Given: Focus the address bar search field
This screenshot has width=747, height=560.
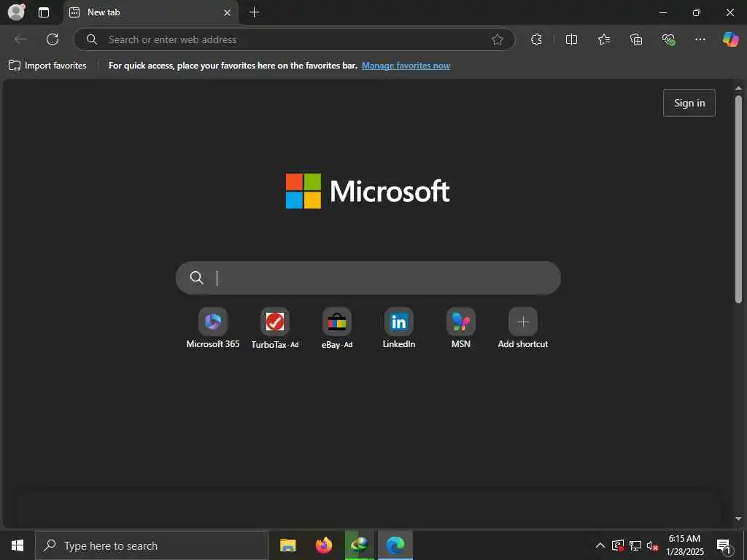Looking at the screenshot, I should tap(294, 39).
